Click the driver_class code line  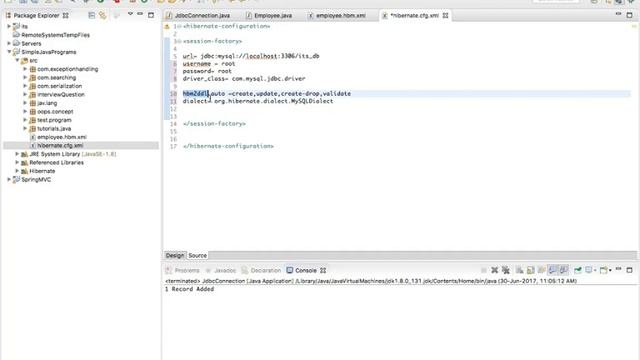click(244, 79)
